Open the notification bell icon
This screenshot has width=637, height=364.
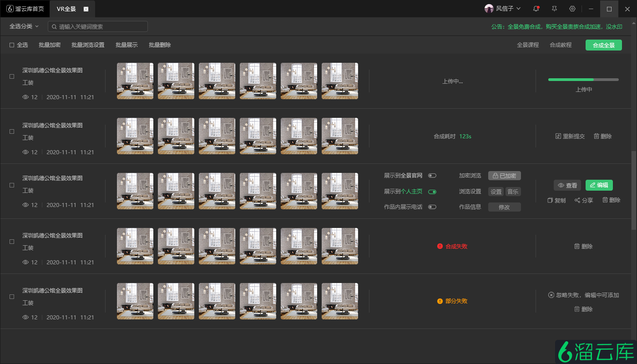tap(536, 9)
